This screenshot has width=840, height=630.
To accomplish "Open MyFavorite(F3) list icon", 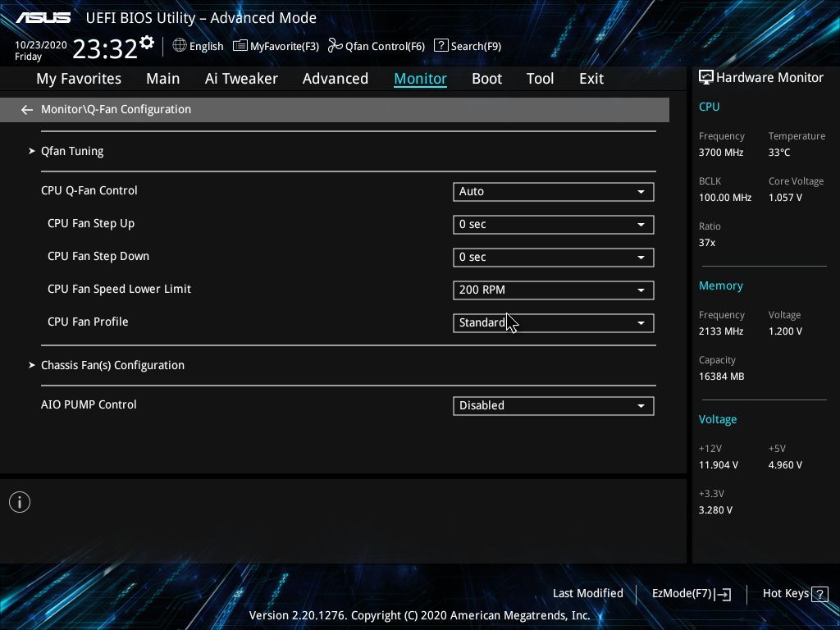I will pyautogui.click(x=240, y=46).
